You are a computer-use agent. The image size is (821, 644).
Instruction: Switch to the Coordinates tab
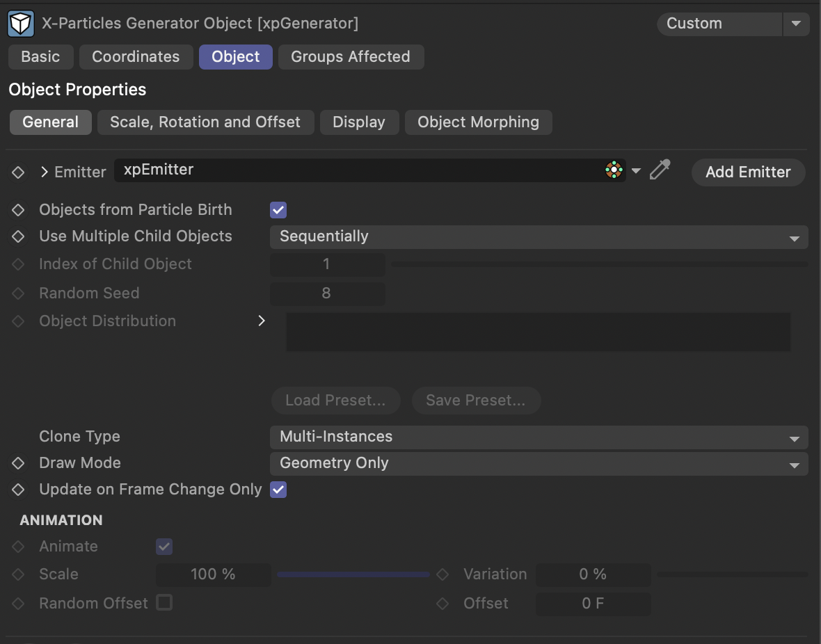click(136, 56)
